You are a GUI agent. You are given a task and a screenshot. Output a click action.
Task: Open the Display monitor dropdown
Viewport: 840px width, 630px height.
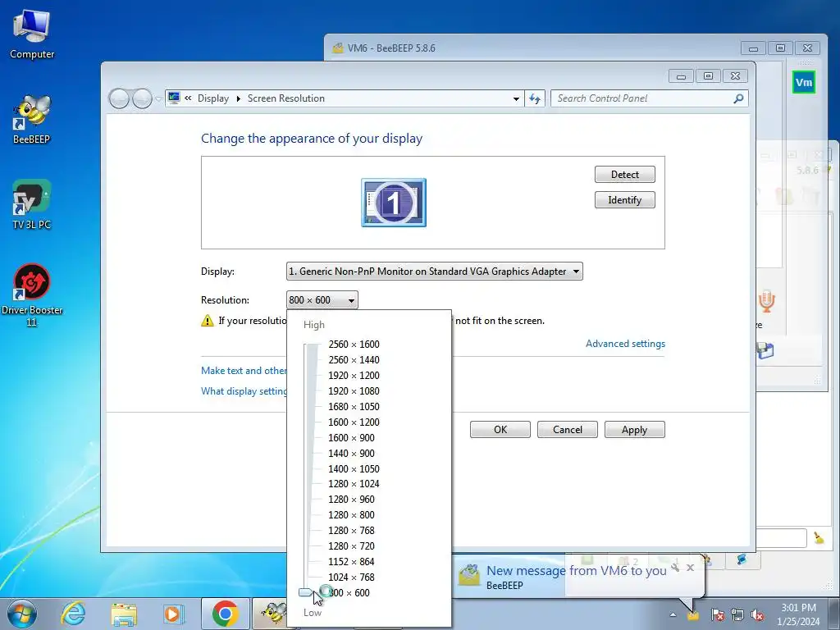point(435,271)
